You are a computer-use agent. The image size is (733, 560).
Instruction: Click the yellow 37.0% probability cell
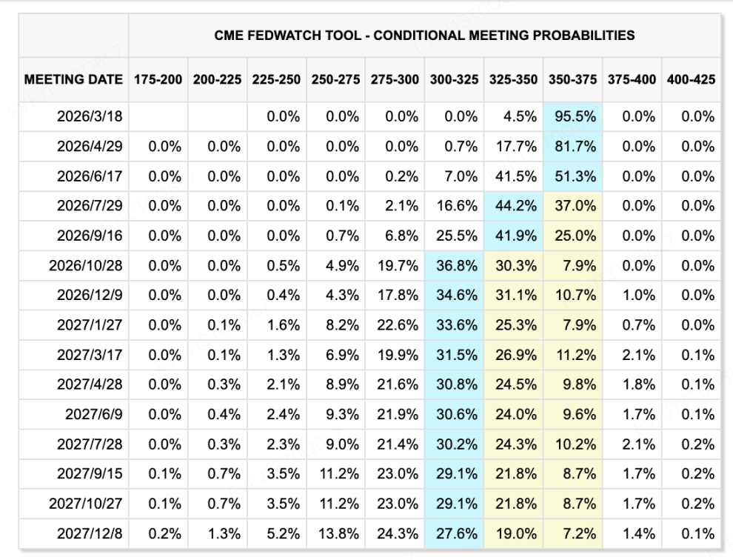click(572, 205)
